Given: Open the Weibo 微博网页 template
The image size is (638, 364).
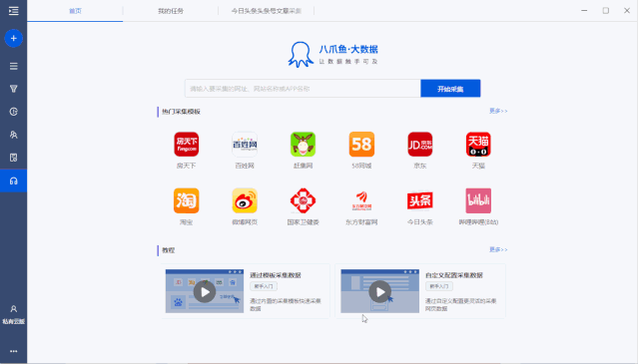Looking at the screenshot, I should (245, 200).
